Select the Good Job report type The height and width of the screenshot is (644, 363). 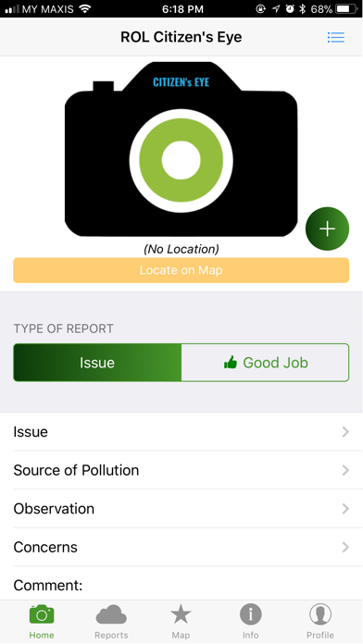[265, 363]
